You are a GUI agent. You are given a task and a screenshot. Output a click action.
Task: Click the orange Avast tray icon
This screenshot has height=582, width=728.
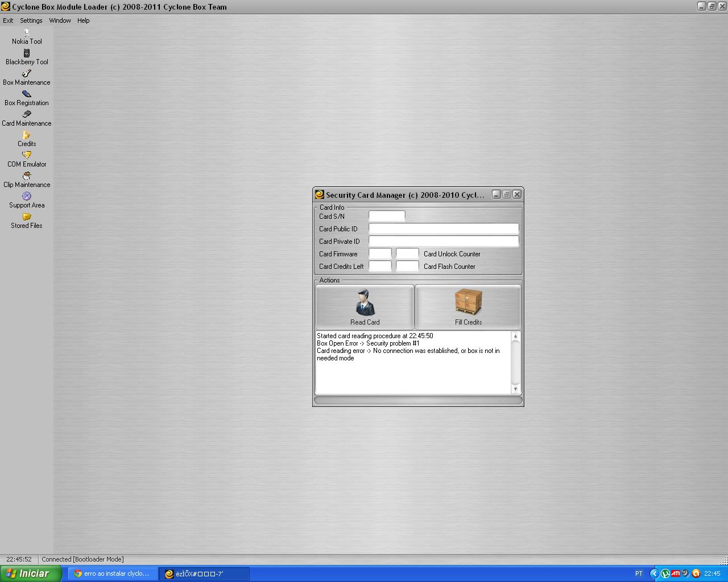(x=696, y=573)
